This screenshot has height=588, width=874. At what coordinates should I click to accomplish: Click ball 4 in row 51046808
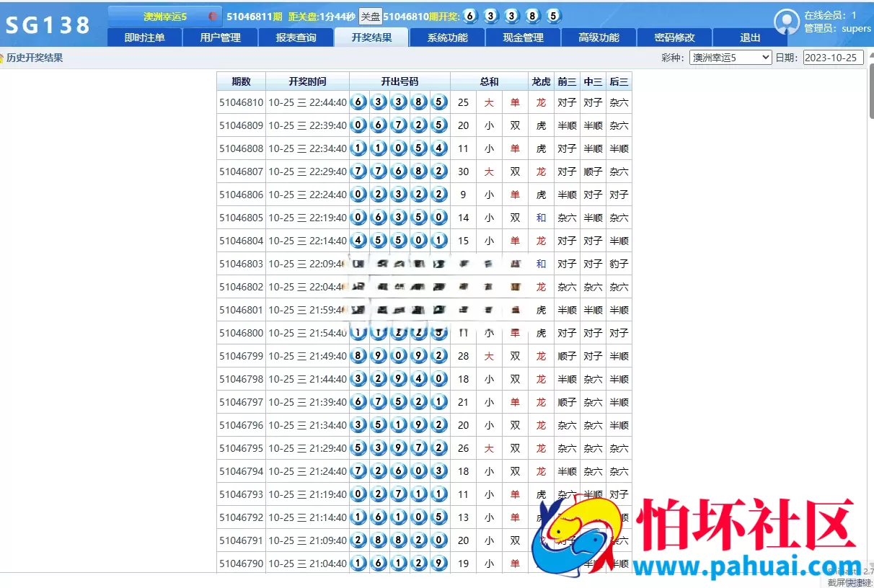(440, 148)
